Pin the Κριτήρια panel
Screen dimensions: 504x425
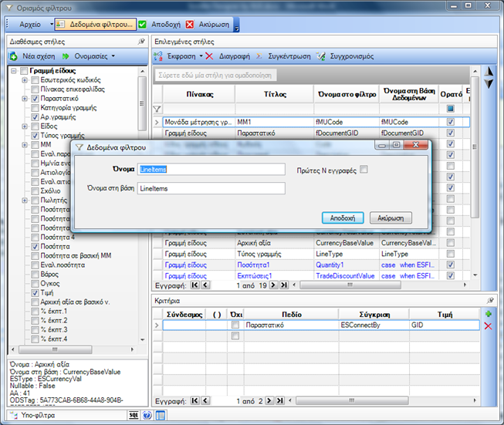(490, 300)
